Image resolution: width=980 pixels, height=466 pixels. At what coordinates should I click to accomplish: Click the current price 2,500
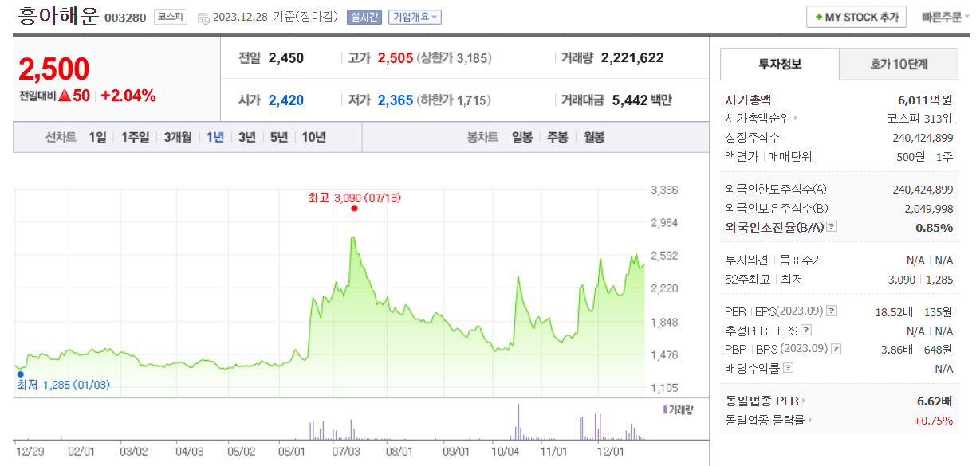tap(54, 70)
